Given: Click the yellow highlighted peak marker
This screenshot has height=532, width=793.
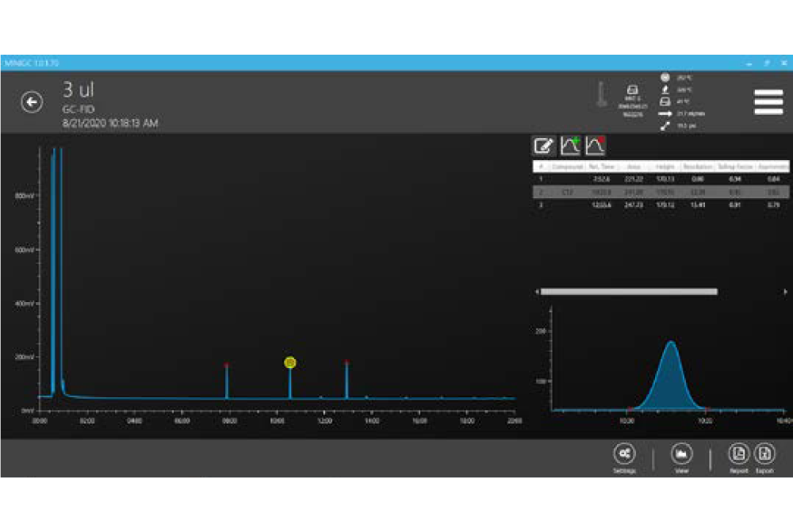Looking at the screenshot, I should (289, 362).
